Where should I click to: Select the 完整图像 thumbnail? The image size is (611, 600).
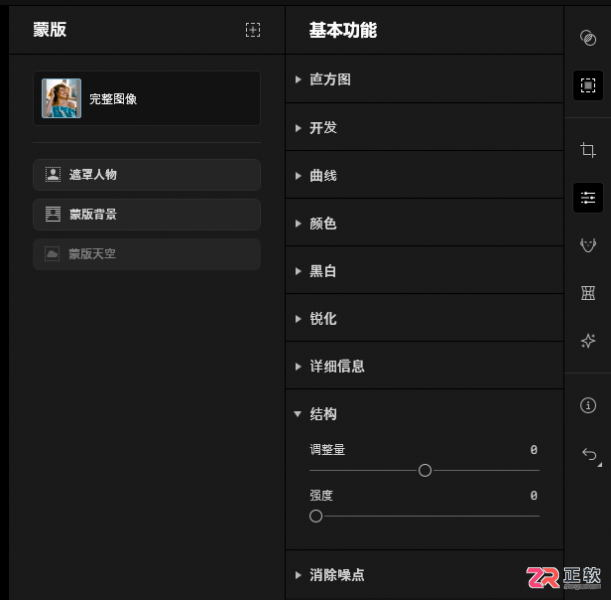[x=62, y=98]
